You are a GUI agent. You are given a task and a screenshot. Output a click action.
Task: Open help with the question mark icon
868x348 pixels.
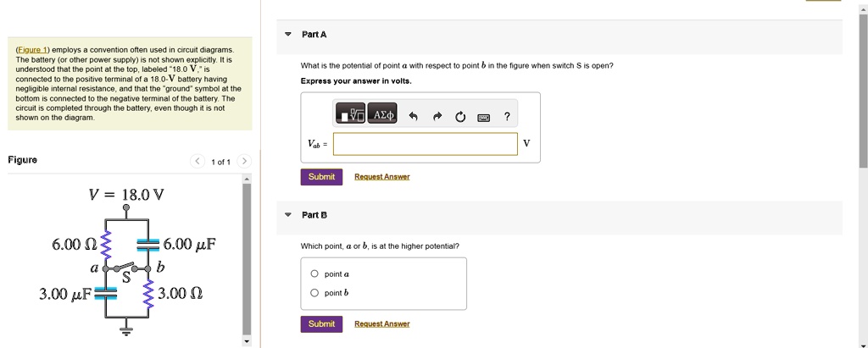click(x=507, y=116)
